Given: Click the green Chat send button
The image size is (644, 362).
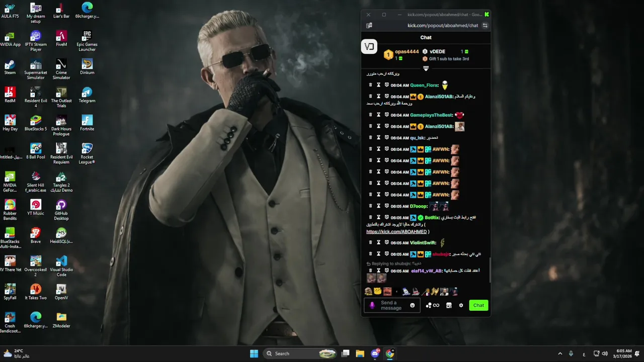Looking at the screenshot, I should pyautogui.click(x=478, y=305).
